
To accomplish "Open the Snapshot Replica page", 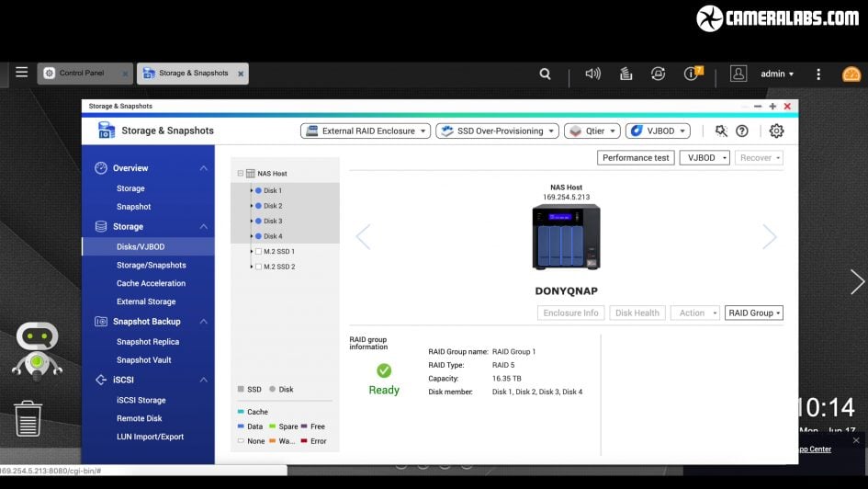I will 148,342.
